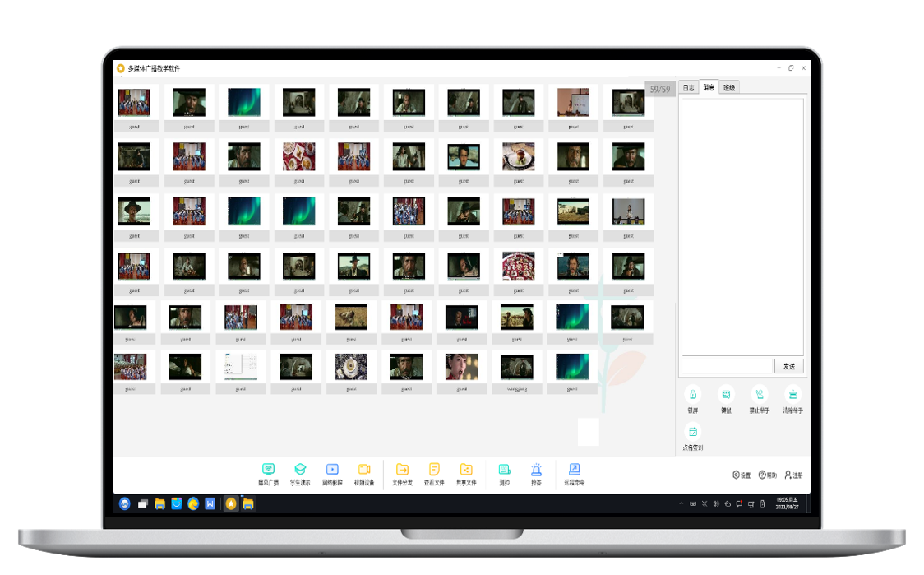
Task: Open 点名签到 roll call sign-in
Action: click(692, 434)
